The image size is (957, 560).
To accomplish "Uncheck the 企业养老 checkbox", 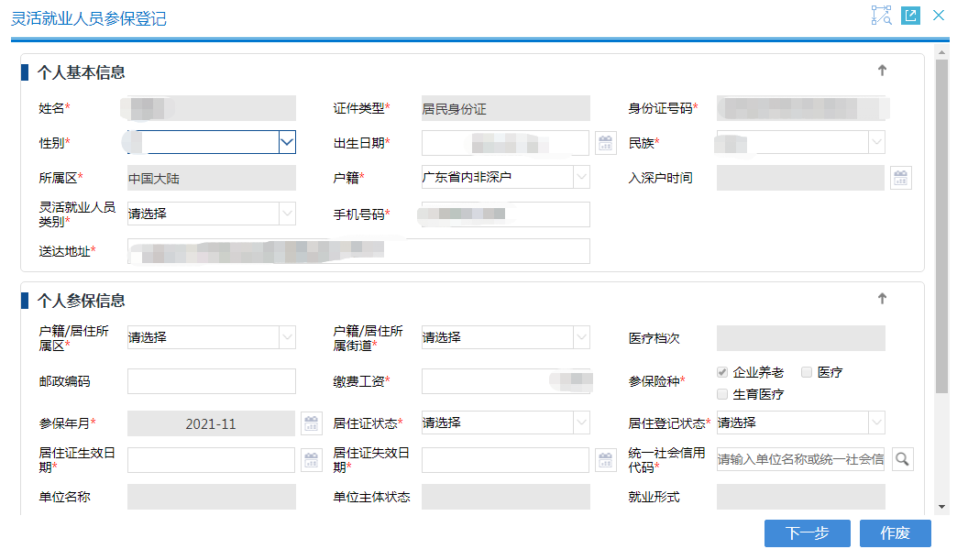I will 723,371.
